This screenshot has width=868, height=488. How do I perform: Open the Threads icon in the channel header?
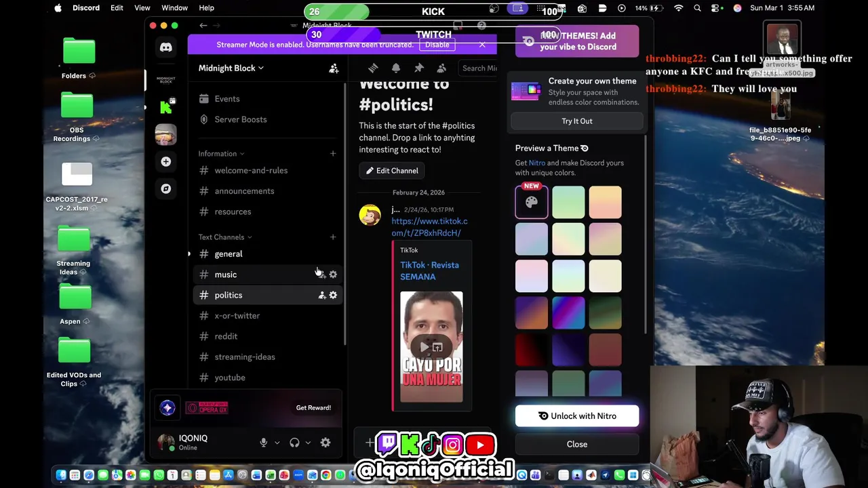coord(373,68)
